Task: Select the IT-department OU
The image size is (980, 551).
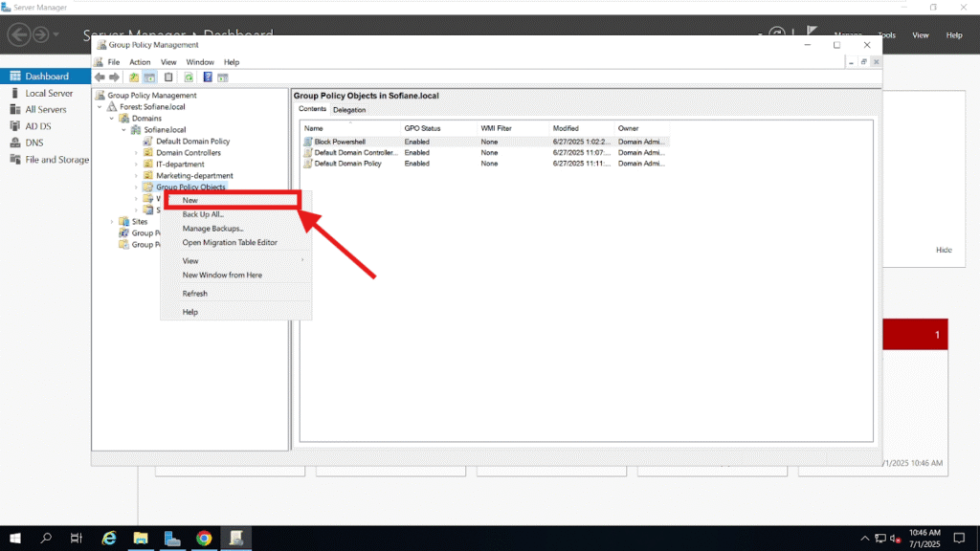Action: (x=180, y=165)
